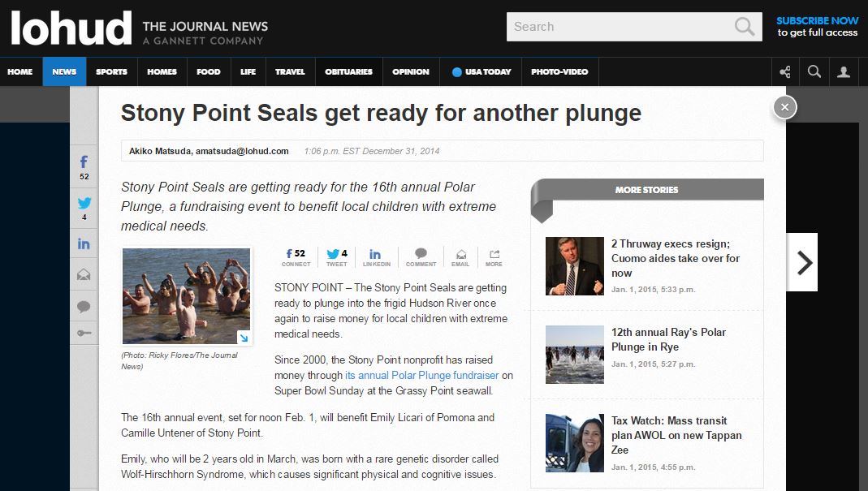Click the Thruway exec story thumbnail
This screenshot has width=868, height=491.
pos(575,265)
